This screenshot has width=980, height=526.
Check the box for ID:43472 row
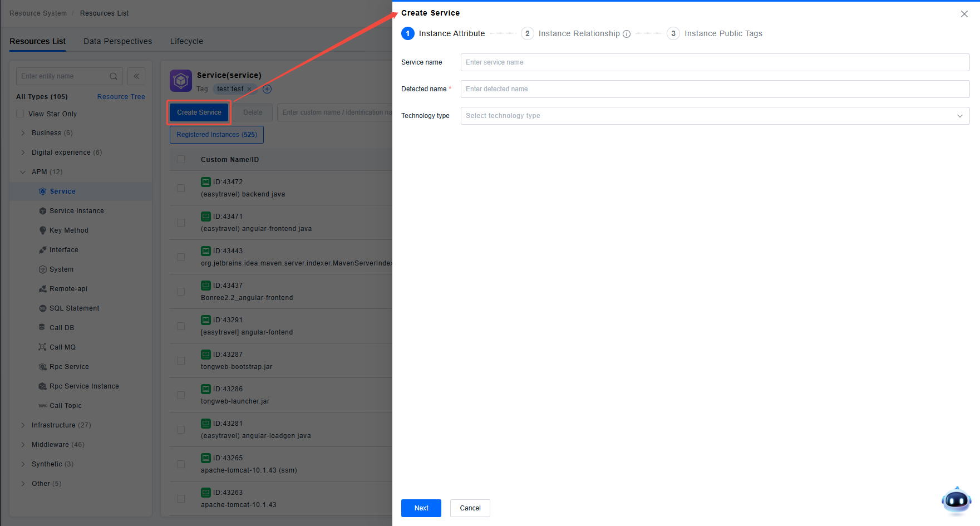[181, 188]
